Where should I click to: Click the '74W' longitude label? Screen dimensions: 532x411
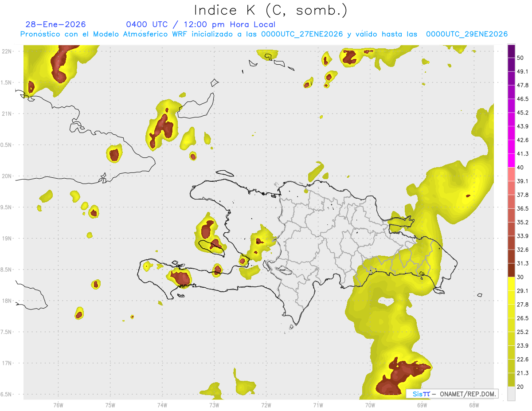(162, 405)
